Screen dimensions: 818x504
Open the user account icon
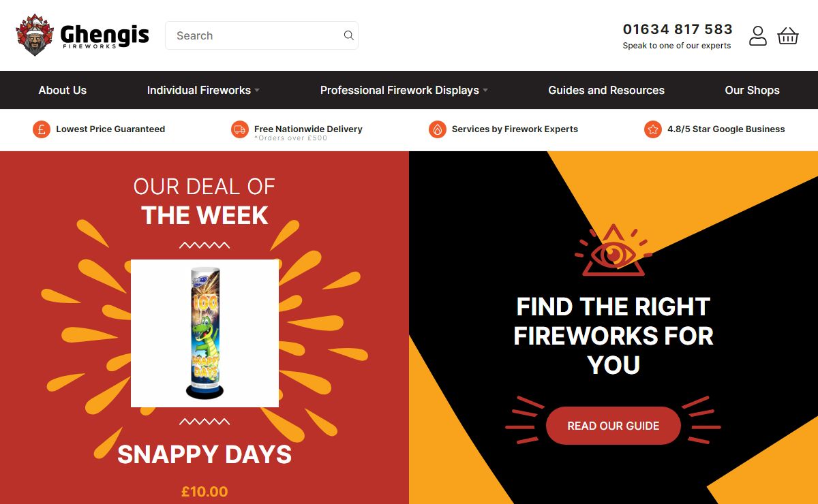758,35
